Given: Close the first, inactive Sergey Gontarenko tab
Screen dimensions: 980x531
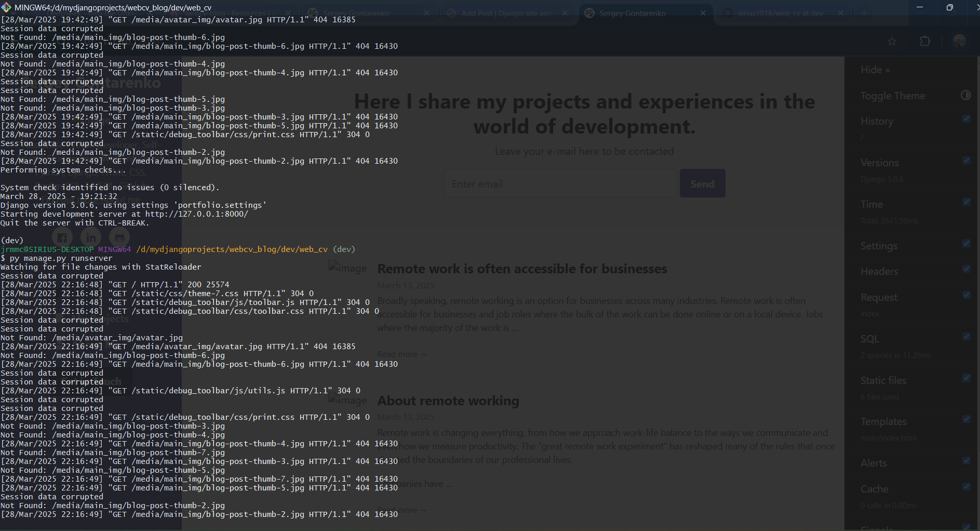Looking at the screenshot, I should [x=426, y=13].
